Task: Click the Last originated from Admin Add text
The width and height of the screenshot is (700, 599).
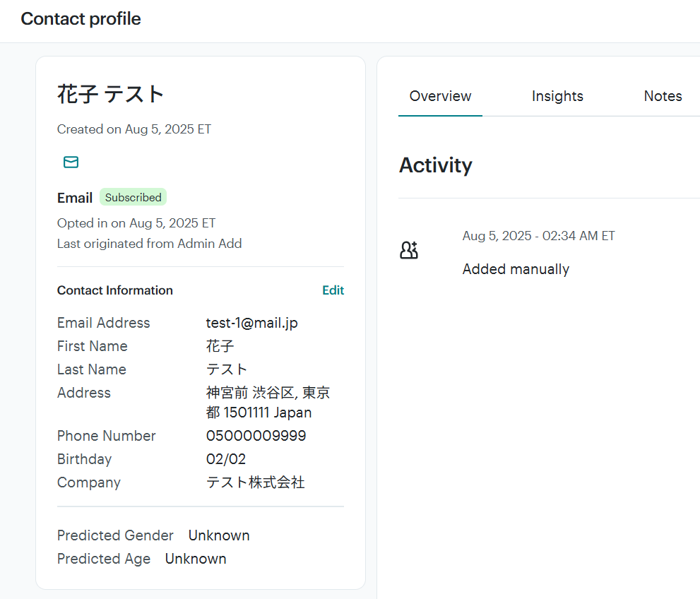Action: pos(150,244)
